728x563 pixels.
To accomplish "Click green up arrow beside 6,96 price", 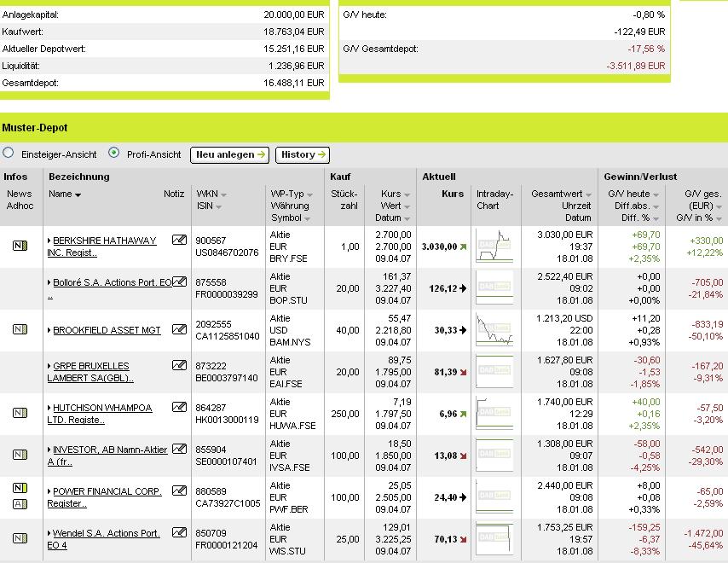I will (463, 414).
